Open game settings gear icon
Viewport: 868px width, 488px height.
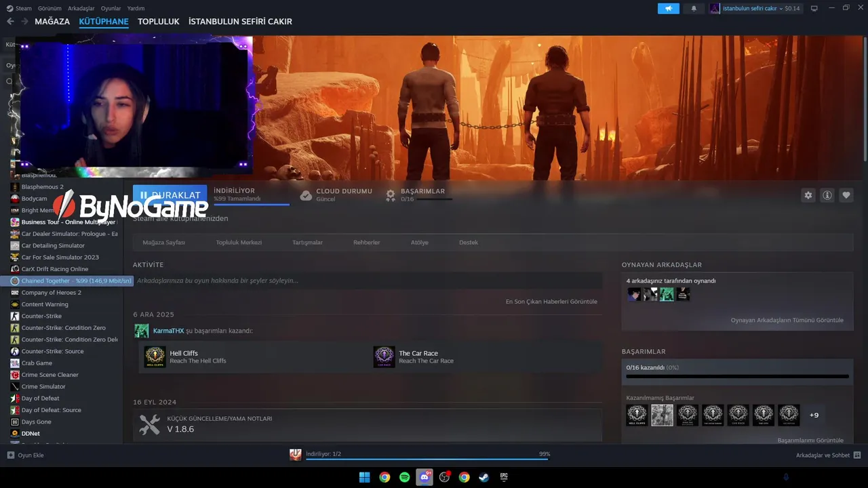tap(808, 195)
